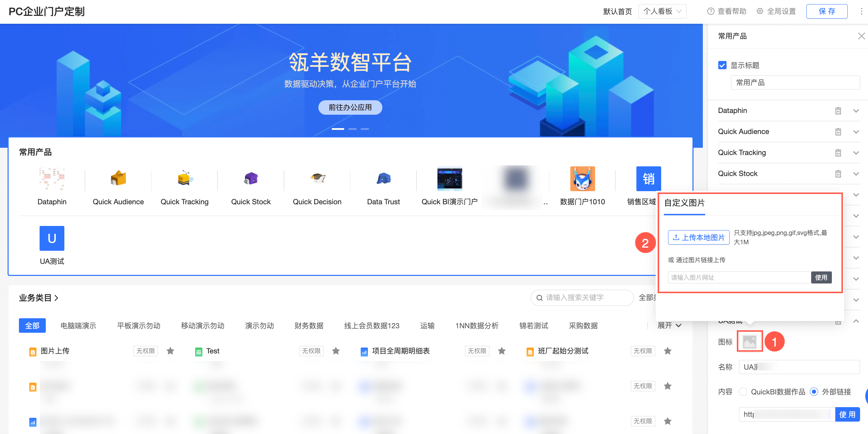Switch to the 财务数据 category tab
Image resolution: width=868 pixels, height=434 pixels.
click(x=309, y=325)
